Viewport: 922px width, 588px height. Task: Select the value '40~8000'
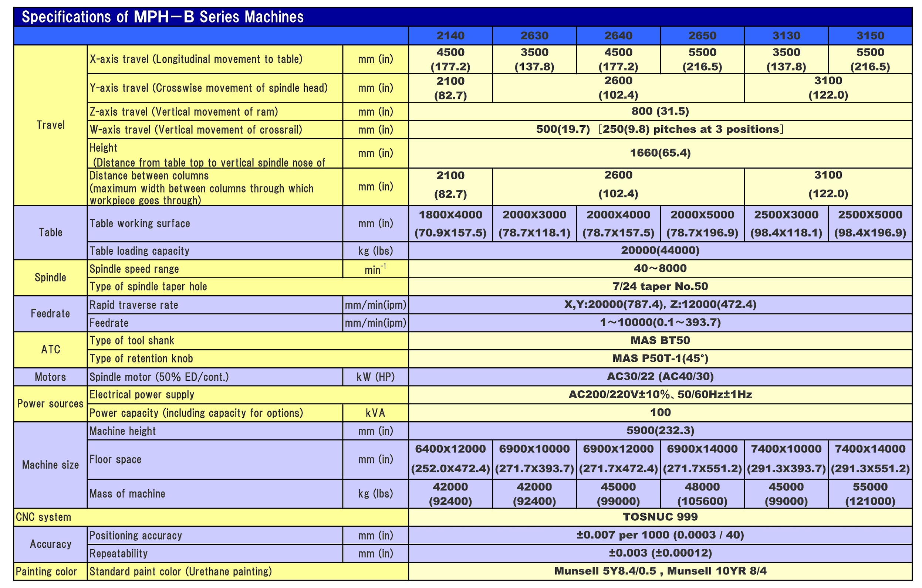(x=660, y=268)
